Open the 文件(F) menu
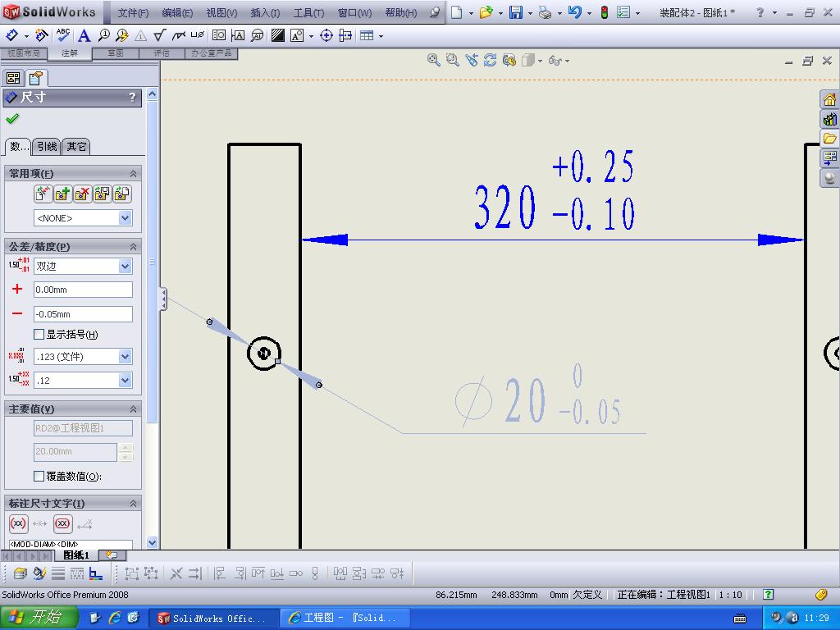The height and width of the screenshot is (630, 840). [133, 13]
